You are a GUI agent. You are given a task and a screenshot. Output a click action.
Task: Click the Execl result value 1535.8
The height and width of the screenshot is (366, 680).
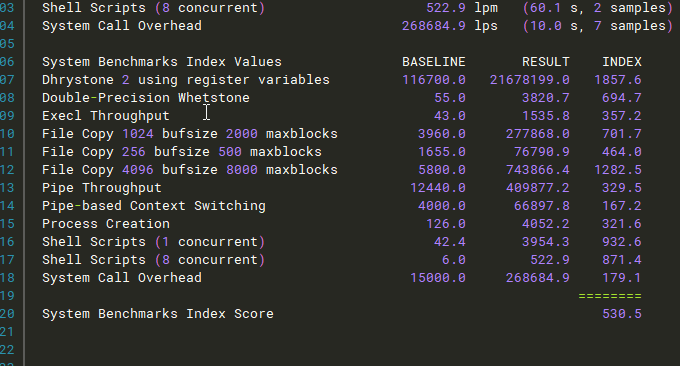click(546, 116)
